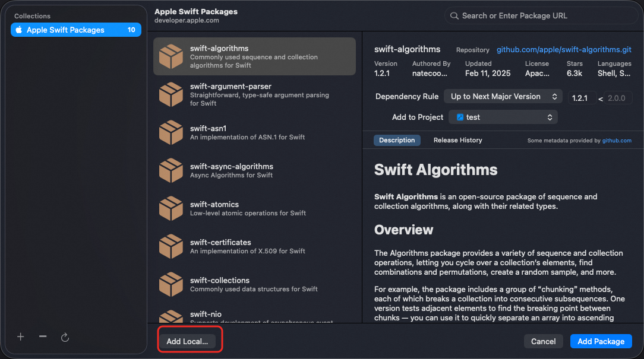Image resolution: width=644 pixels, height=359 pixels.
Task: Click the minimum version 1.2.1 field
Action: coord(582,98)
